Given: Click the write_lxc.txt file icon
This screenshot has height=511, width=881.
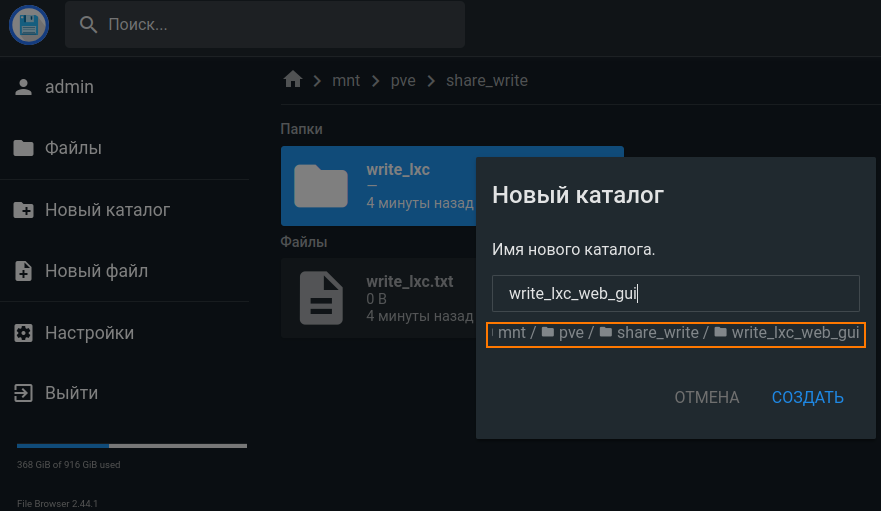Looking at the screenshot, I should pyautogui.click(x=321, y=298).
